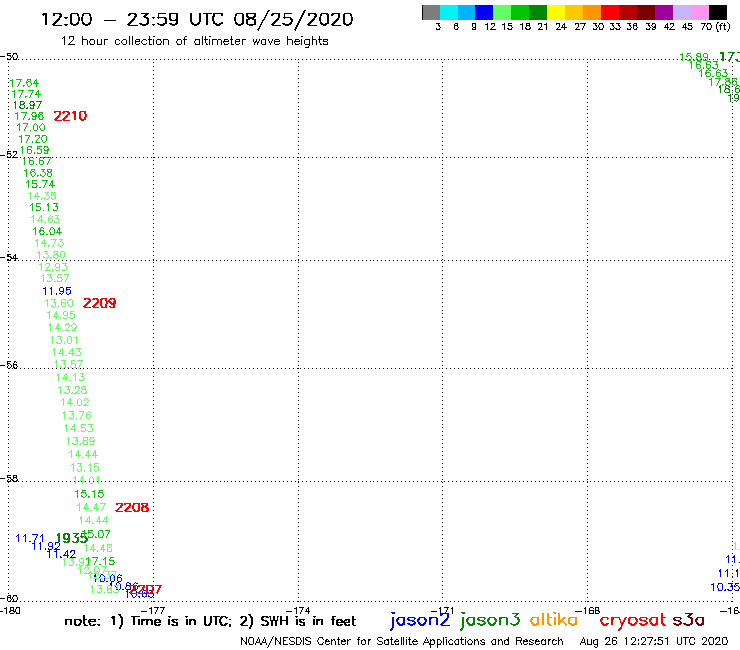Click the wave height value 13.76
The image size is (740, 650).
click(x=76, y=415)
